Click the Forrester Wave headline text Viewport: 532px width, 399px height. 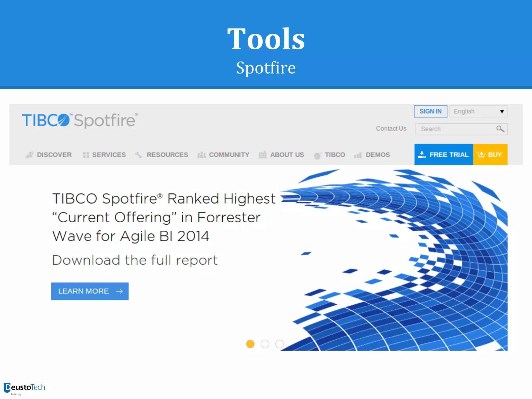click(164, 217)
